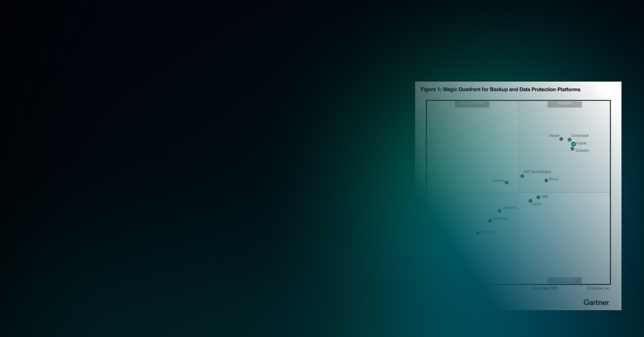Viewport: 644px width, 337px height.
Task: Open the LEADERS quadrant label
Action: pyautogui.click(x=564, y=103)
